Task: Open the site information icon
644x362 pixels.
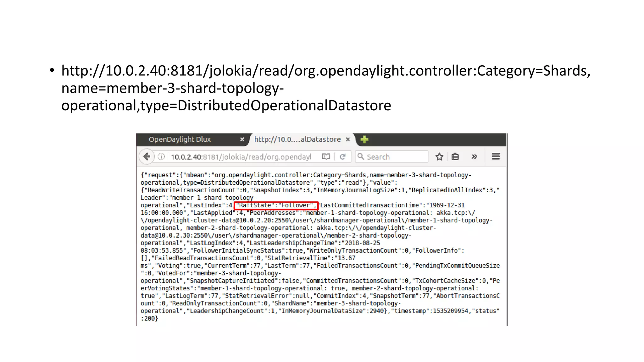Action: (x=161, y=156)
